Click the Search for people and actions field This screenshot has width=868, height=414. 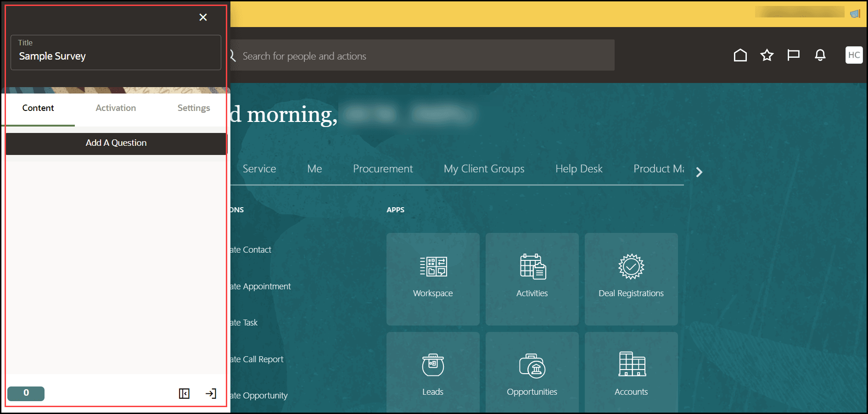pyautogui.click(x=422, y=55)
